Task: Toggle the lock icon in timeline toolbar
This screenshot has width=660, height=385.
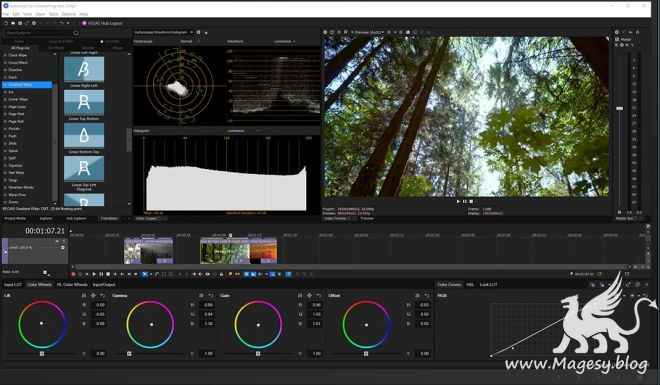Action: point(221,274)
